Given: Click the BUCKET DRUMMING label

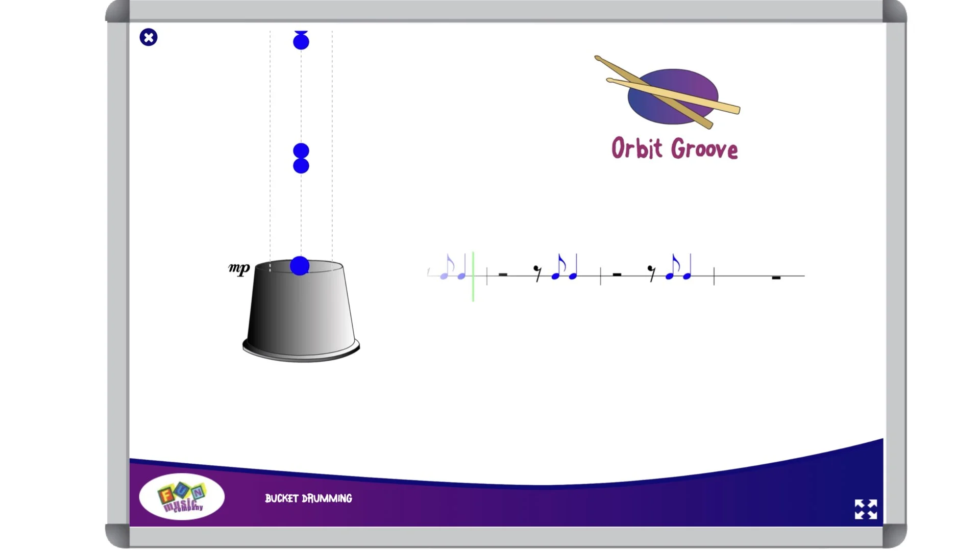Looking at the screenshot, I should [309, 498].
